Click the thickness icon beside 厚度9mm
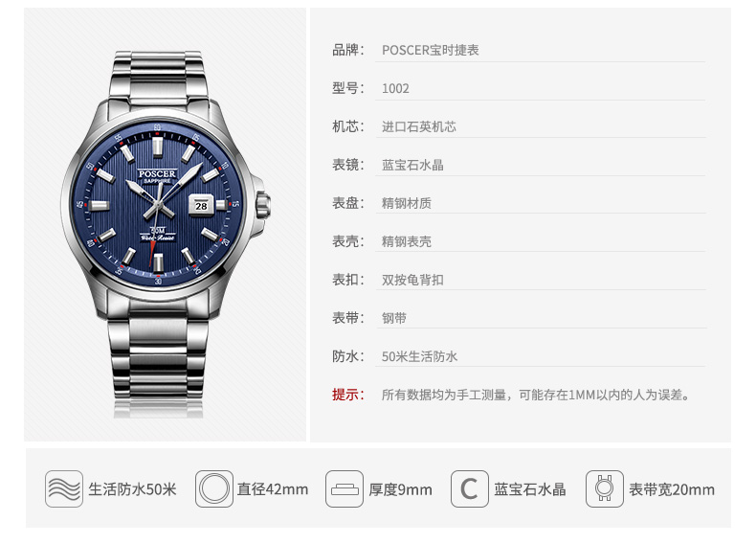Viewport: 756px width, 544px height. [345, 489]
